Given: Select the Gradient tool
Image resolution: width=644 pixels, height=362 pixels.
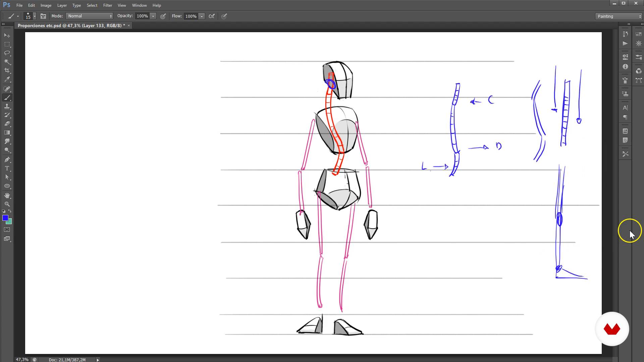Looking at the screenshot, I should coord(7,132).
